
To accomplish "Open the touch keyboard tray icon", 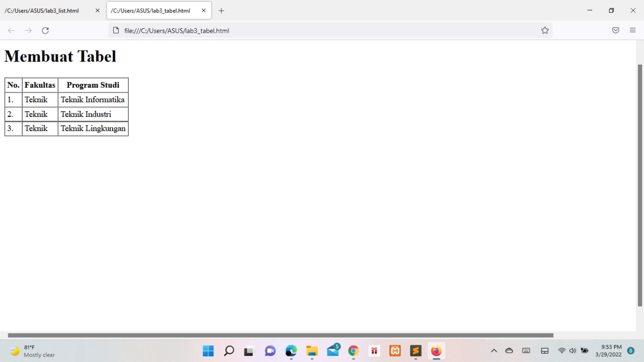I will point(526,351).
